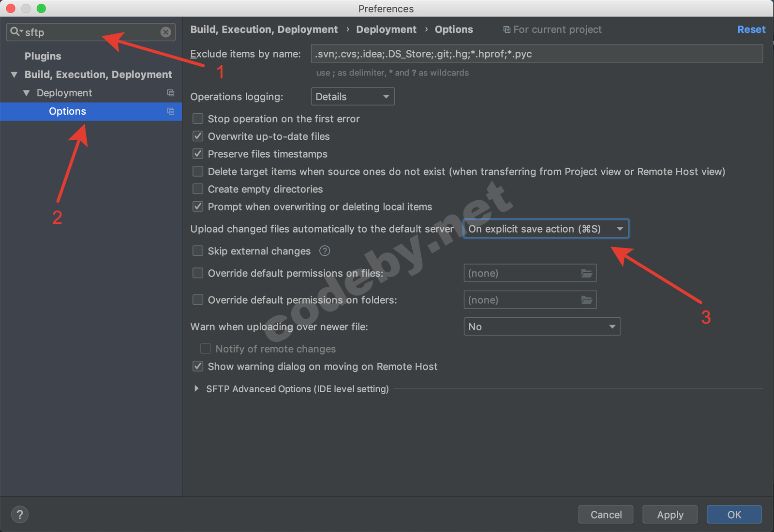Click the 'Operations logging:' label
Image resolution: width=774 pixels, height=532 pixels.
coord(237,97)
